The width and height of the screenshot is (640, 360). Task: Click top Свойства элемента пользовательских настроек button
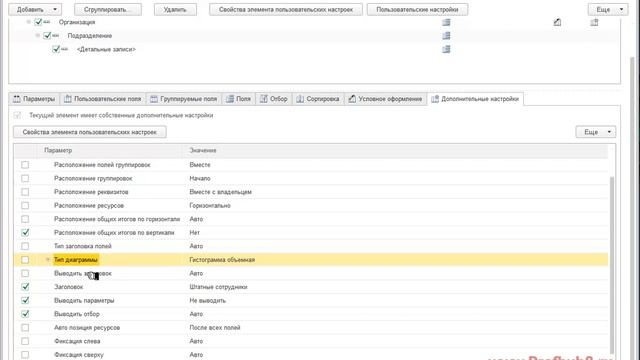(x=286, y=9)
